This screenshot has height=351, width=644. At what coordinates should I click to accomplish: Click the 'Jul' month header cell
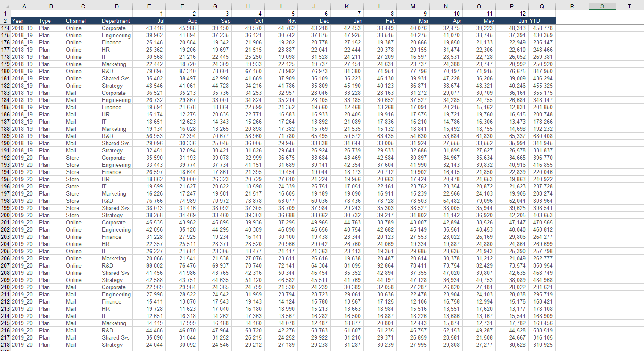pyautogui.click(x=149, y=21)
